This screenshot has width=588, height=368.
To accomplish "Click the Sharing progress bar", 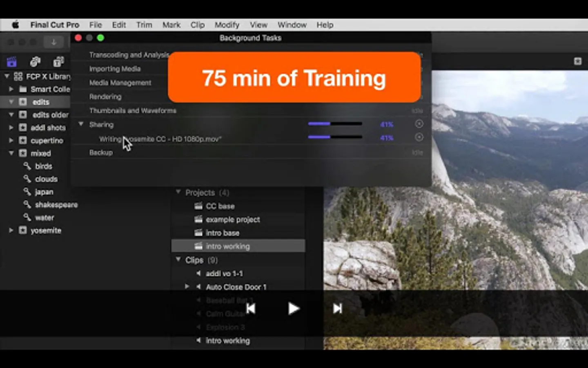I will (335, 123).
